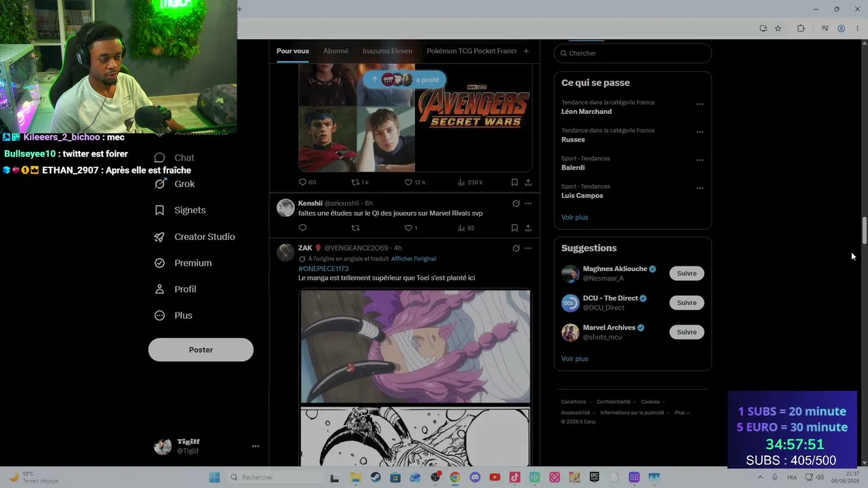
Task: Open Chat from the X sidebar
Action: 175,158
